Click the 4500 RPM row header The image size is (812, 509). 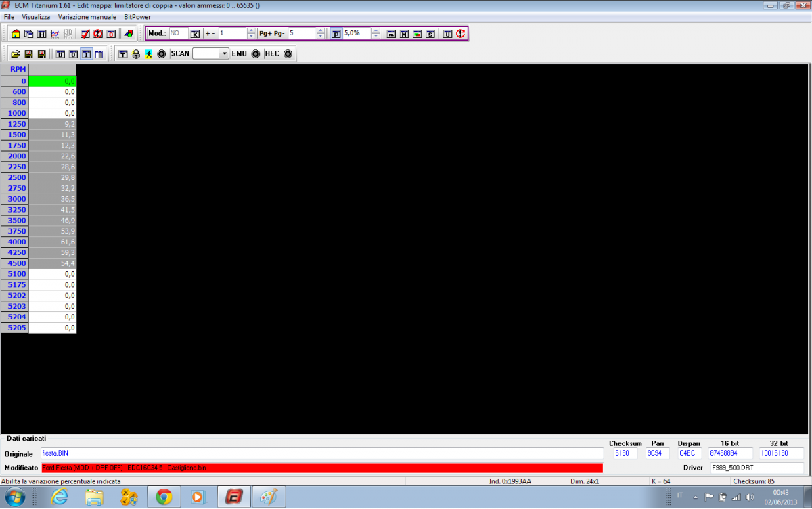pyautogui.click(x=15, y=263)
